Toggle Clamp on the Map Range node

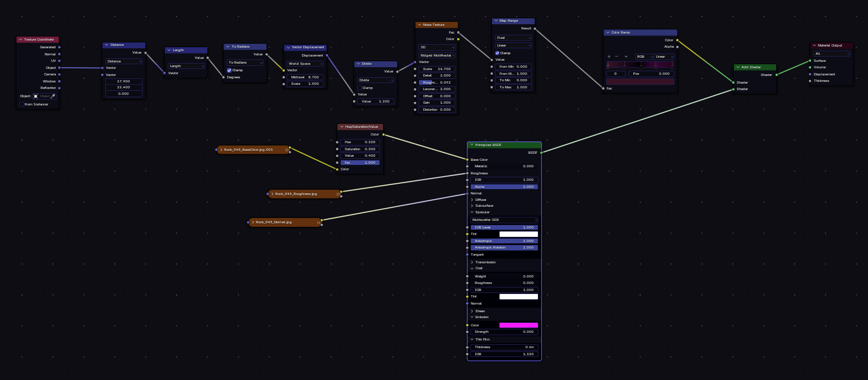[x=497, y=53]
